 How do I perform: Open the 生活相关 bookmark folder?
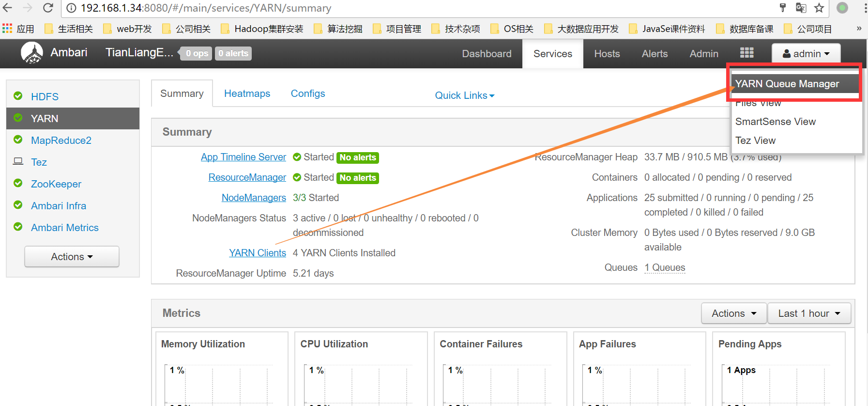pyautogui.click(x=68, y=29)
